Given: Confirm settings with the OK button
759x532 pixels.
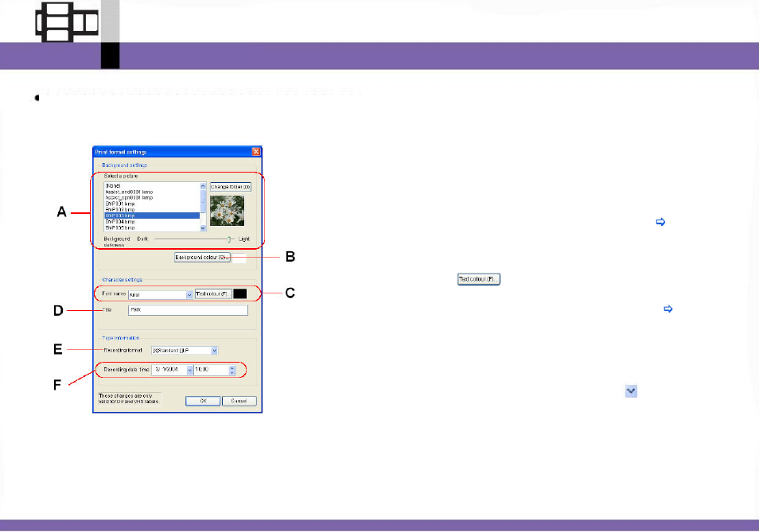Looking at the screenshot, I should [x=204, y=401].
